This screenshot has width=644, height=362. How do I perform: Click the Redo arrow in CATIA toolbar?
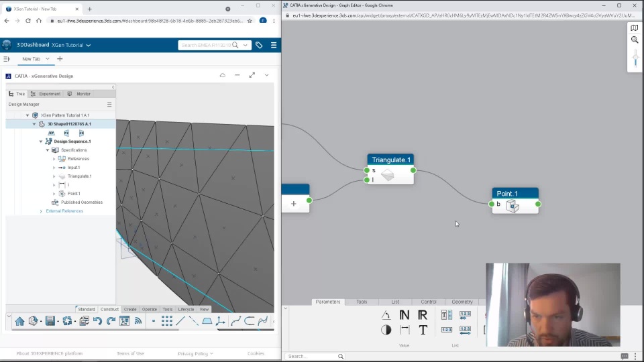111,321
